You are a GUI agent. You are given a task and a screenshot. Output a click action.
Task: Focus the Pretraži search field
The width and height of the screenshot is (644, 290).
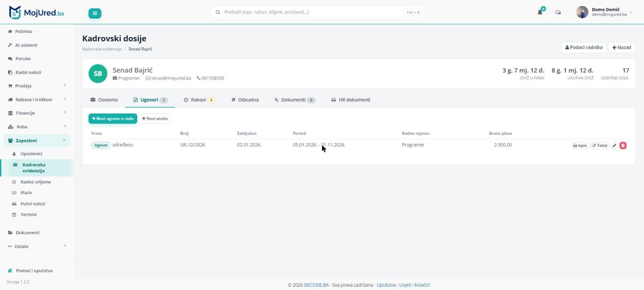click(318, 12)
